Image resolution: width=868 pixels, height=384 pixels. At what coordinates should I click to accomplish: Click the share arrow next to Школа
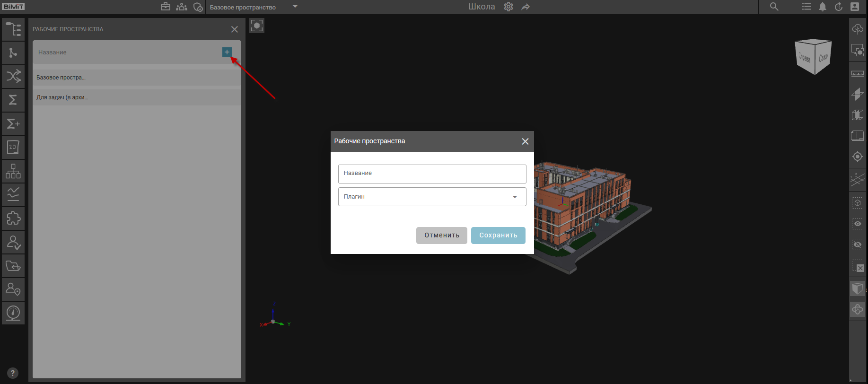(526, 7)
